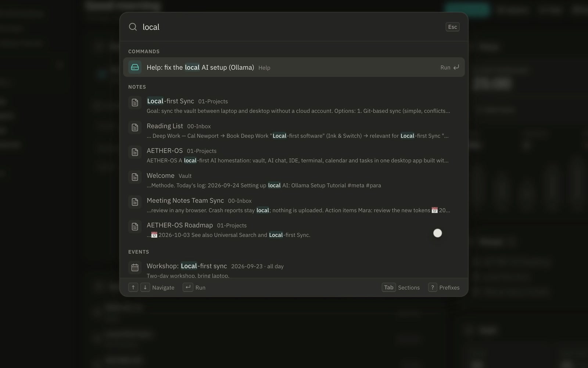
Task: Click the Reading List note icon
Action: [135, 127]
